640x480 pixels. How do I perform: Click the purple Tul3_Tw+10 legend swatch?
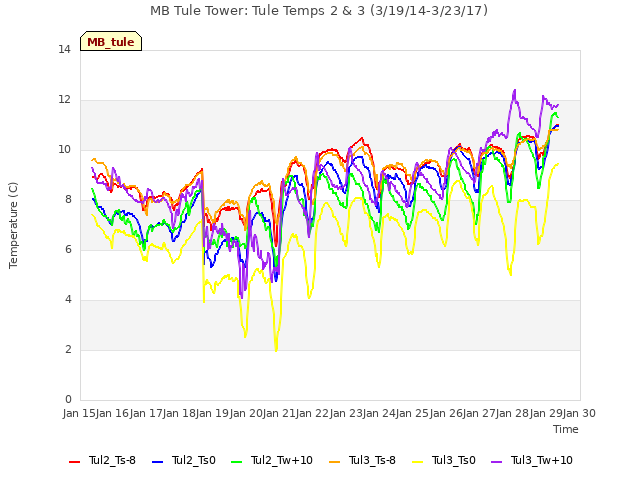[496, 461]
